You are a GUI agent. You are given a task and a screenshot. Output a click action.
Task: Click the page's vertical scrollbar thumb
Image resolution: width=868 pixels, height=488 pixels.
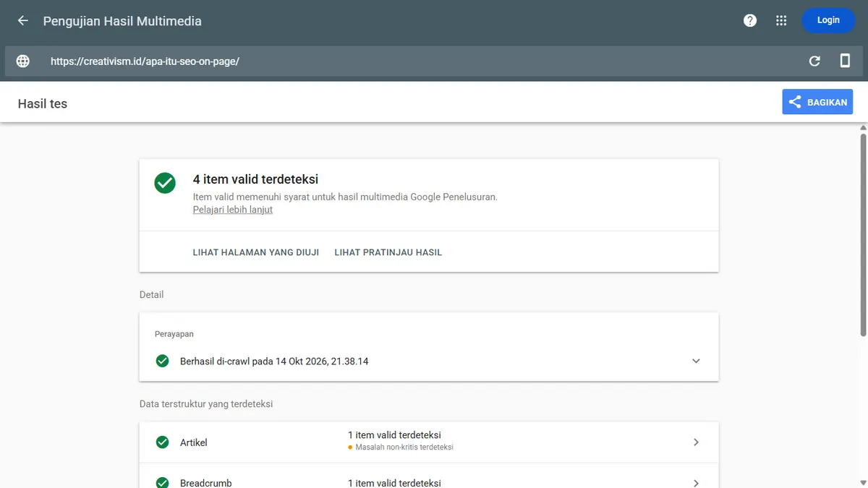[863, 235]
